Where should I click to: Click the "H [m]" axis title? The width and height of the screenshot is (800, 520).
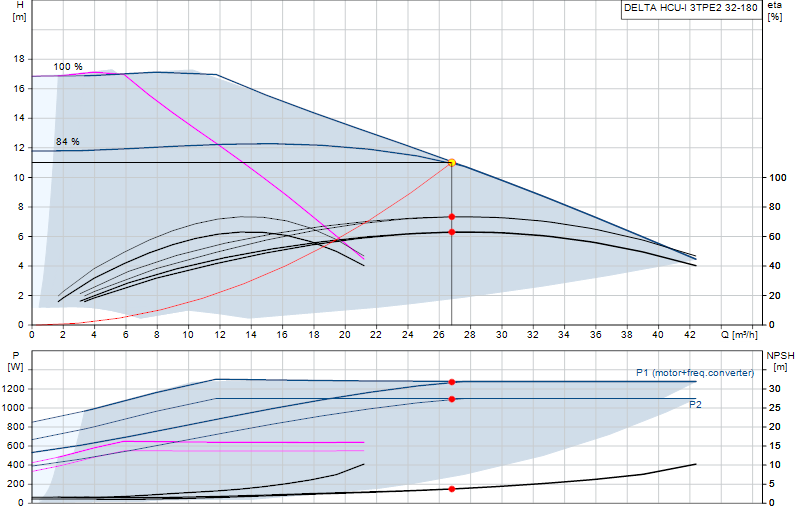click(x=19, y=11)
